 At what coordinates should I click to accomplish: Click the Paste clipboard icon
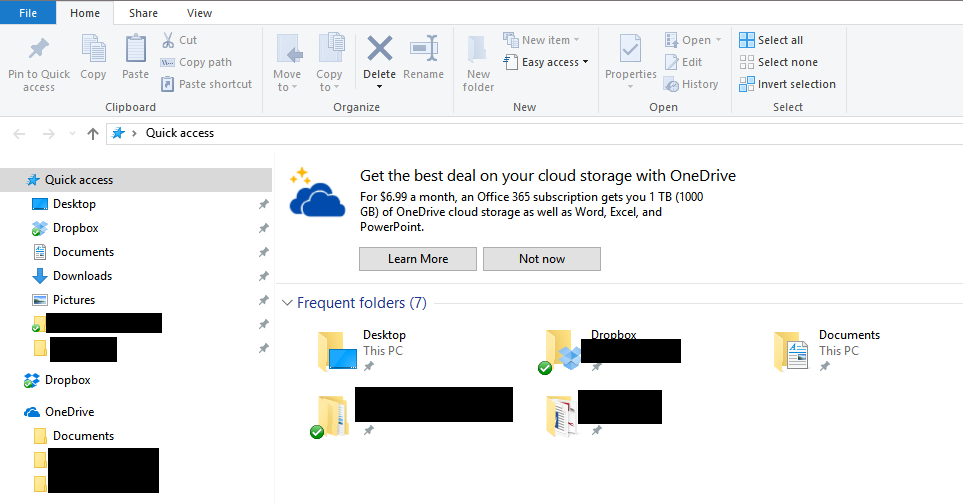(136, 49)
